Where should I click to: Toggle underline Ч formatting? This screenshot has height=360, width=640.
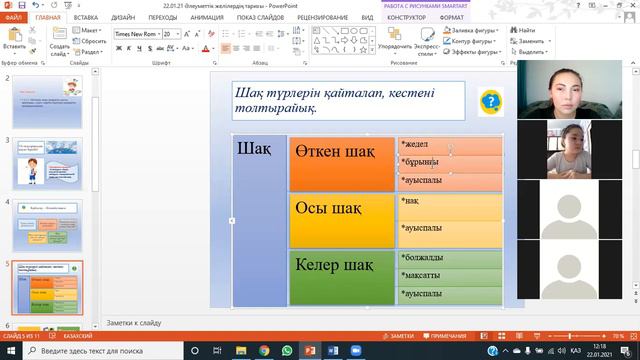click(x=139, y=49)
